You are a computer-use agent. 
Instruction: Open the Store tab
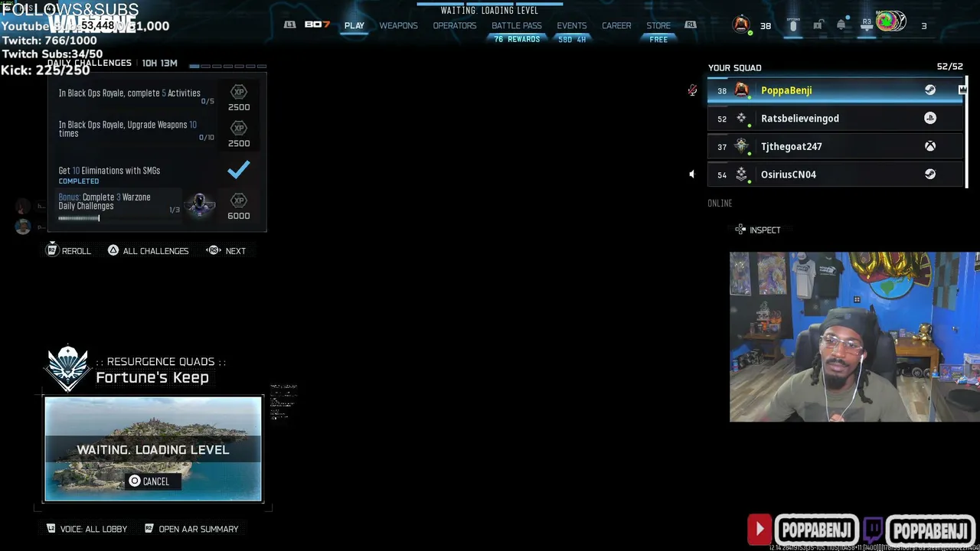coord(658,25)
